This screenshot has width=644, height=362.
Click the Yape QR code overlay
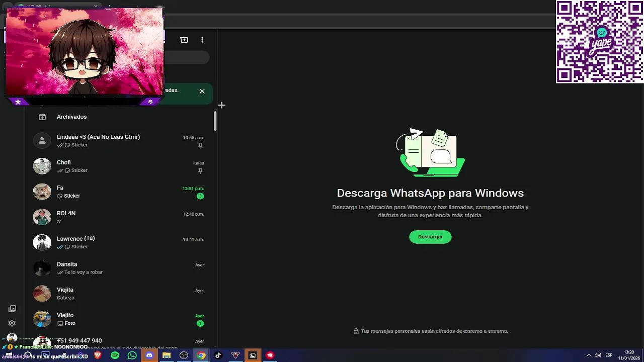(x=600, y=41)
